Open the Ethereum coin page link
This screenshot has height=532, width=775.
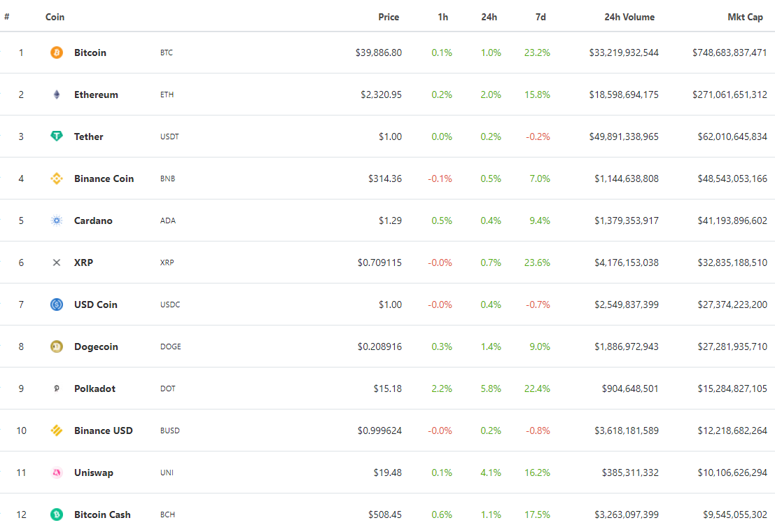pyautogui.click(x=96, y=94)
